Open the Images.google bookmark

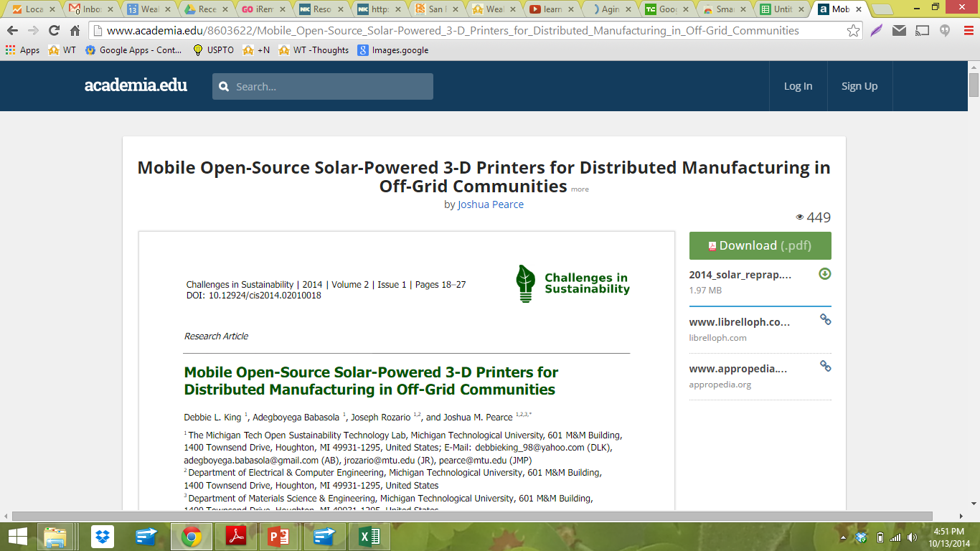click(393, 50)
